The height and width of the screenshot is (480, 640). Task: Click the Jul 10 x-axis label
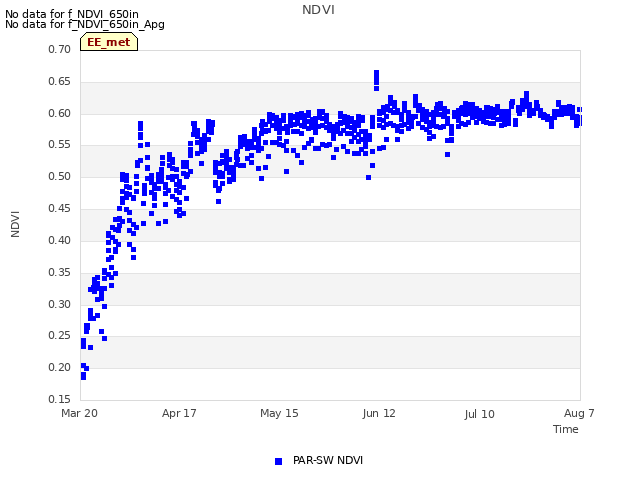pyautogui.click(x=479, y=414)
